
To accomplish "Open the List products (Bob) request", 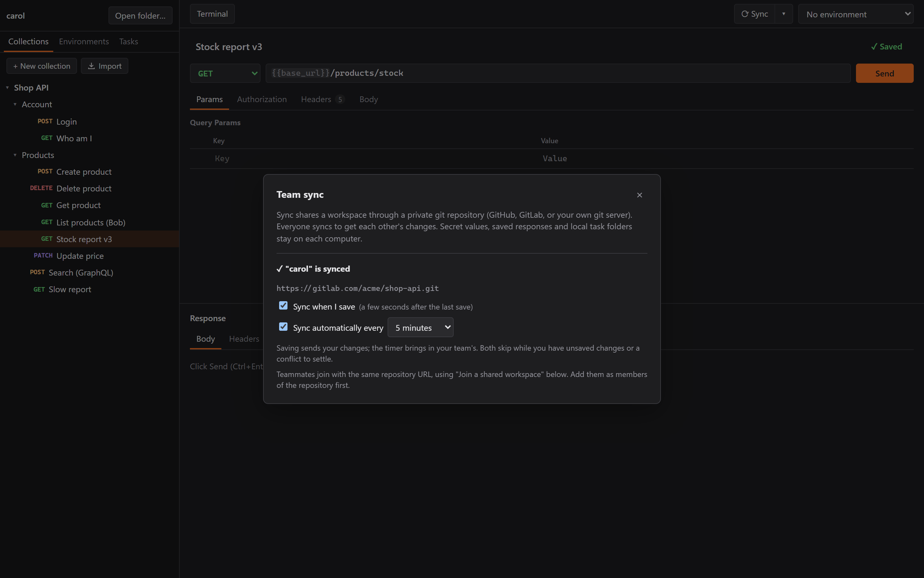I will tap(89, 223).
